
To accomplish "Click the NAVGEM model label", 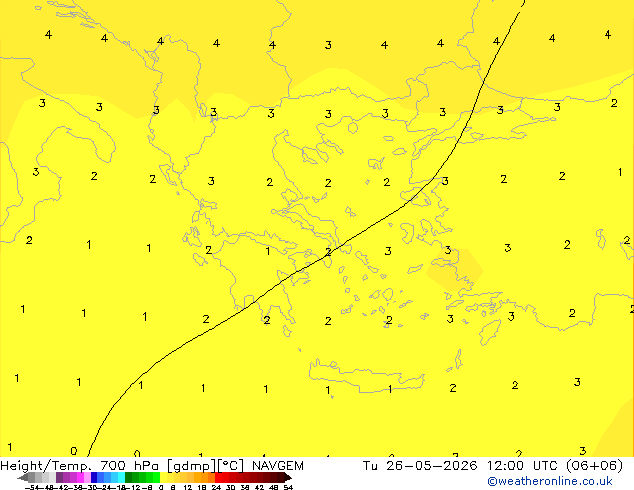I will [x=278, y=466].
